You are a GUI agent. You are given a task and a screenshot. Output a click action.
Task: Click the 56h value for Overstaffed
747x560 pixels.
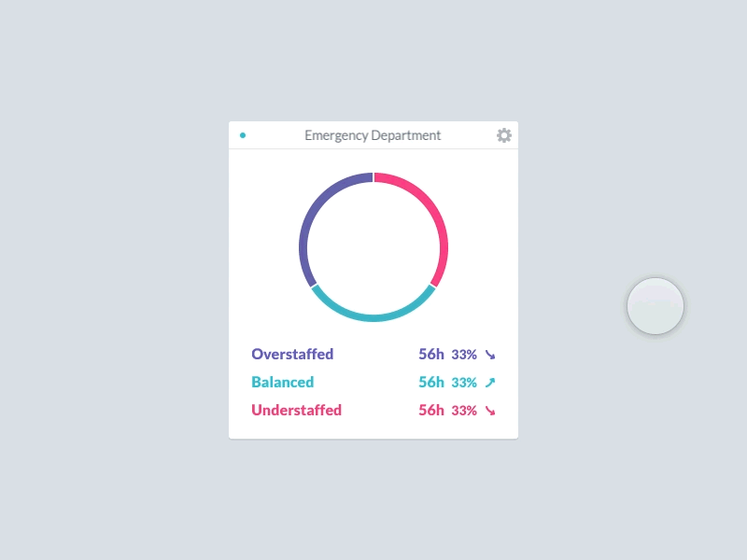(431, 354)
